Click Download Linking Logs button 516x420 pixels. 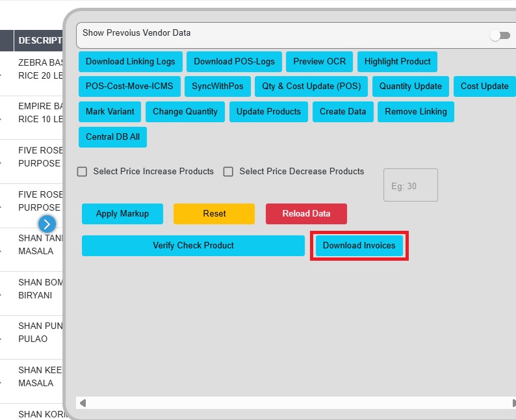pos(131,62)
